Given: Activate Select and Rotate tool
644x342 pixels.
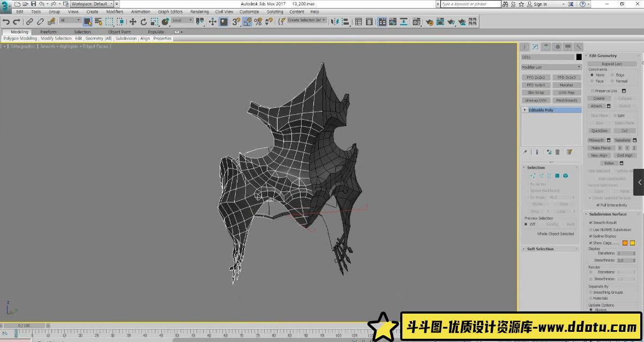Looking at the screenshot, I should (x=144, y=21).
